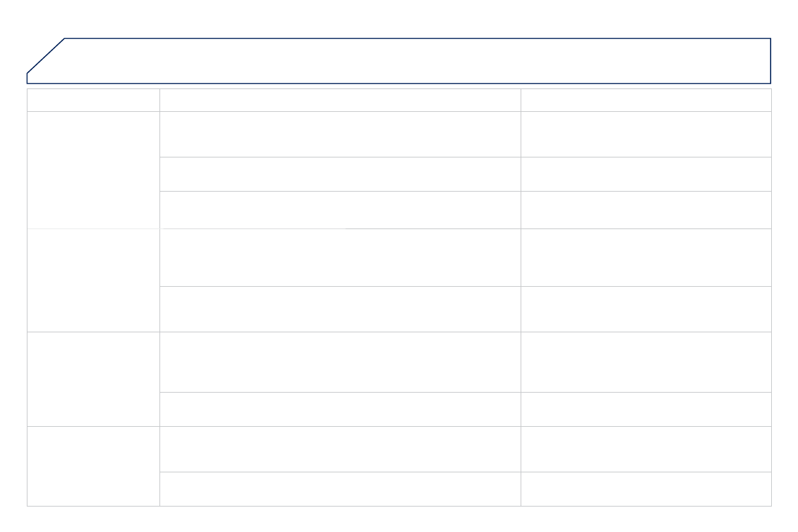The height and width of the screenshot is (532, 798).
Task: Click the last merged cell in the left column
Action: click(x=93, y=466)
